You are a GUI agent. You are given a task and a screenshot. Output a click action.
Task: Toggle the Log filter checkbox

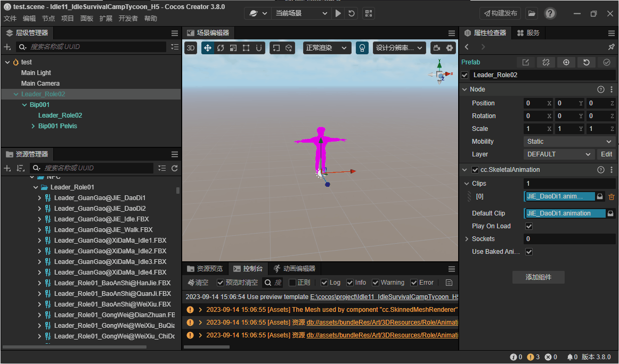click(x=324, y=283)
